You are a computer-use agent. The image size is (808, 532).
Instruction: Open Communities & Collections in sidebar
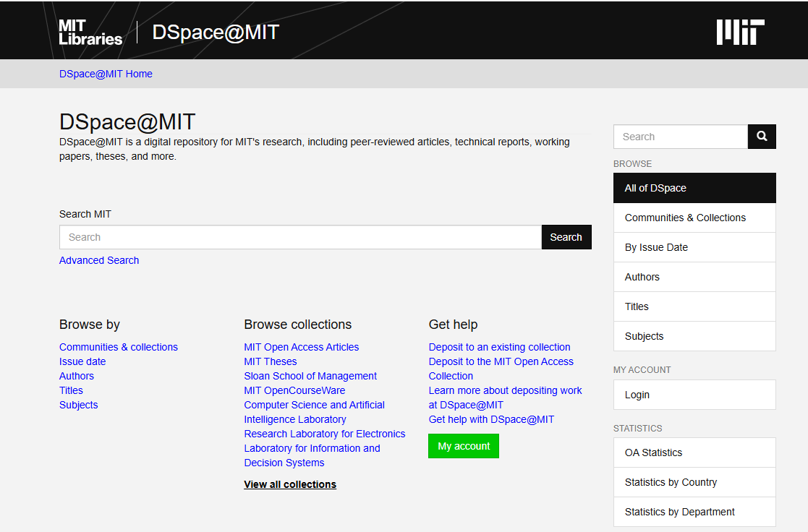694,218
